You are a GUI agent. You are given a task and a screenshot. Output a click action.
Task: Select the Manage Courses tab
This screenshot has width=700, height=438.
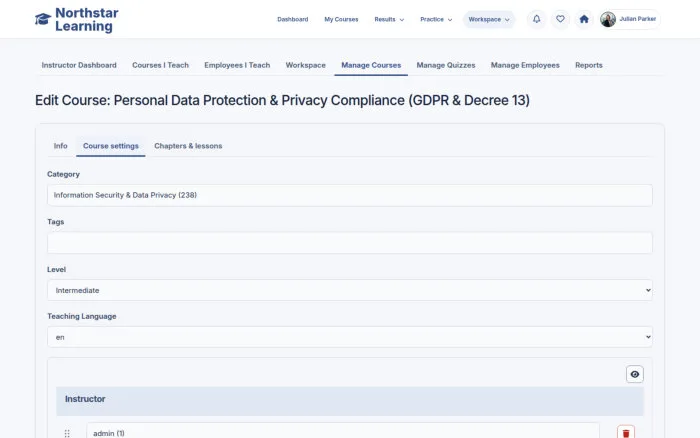click(x=371, y=65)
